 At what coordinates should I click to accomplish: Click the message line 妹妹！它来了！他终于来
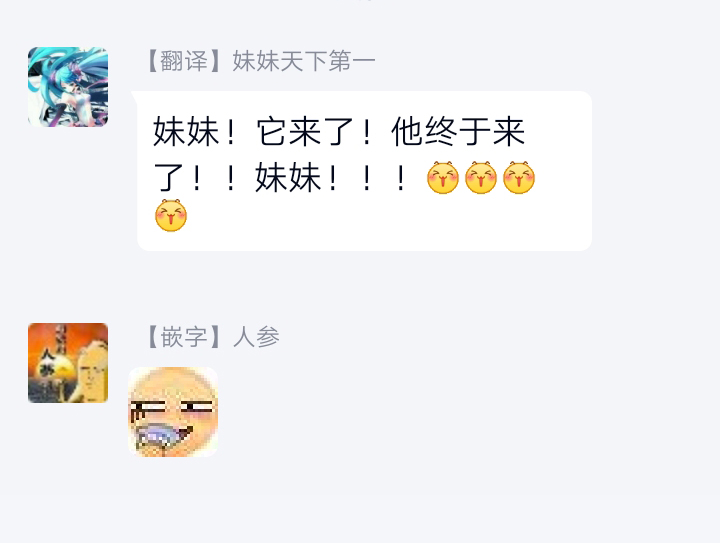click(x=339, y=132)
